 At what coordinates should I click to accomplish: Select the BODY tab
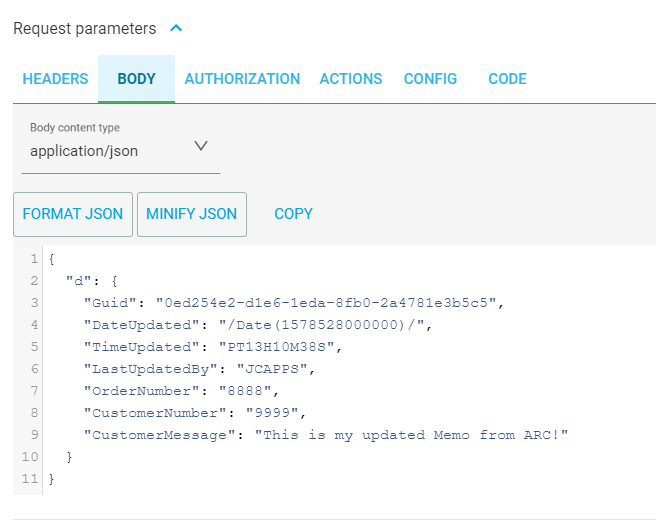136,79
